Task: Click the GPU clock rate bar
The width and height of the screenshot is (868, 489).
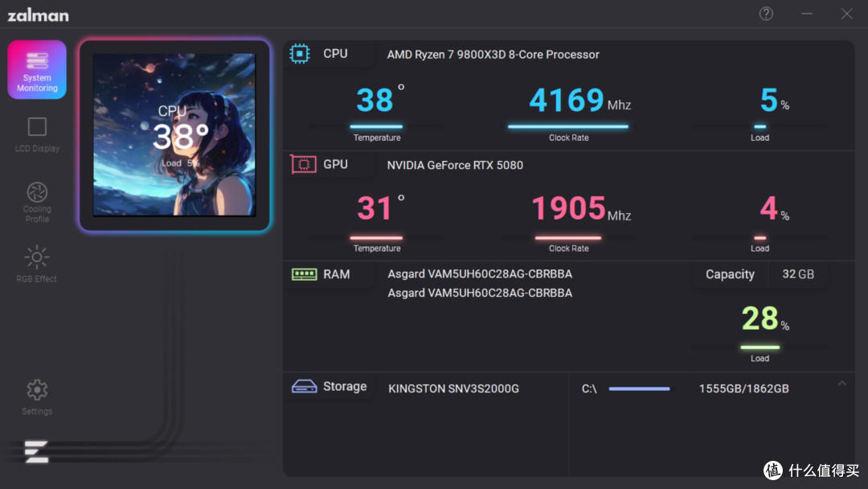Action: click(568, 237)
